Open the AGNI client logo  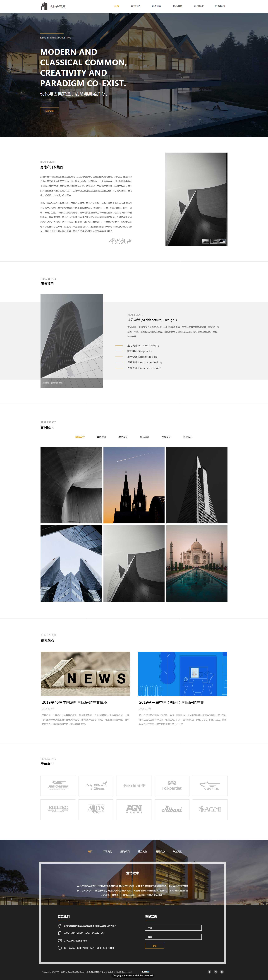click(210, 809)
